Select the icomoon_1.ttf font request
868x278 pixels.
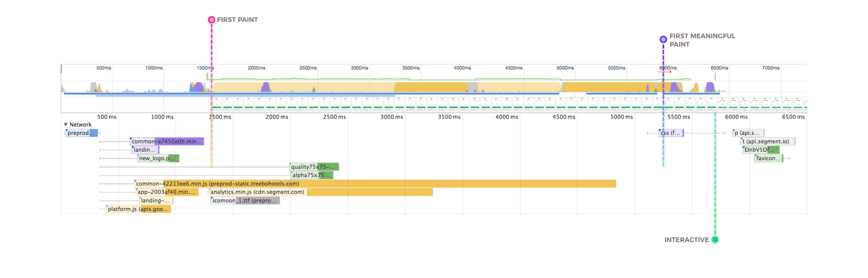[x=245, y=201]
